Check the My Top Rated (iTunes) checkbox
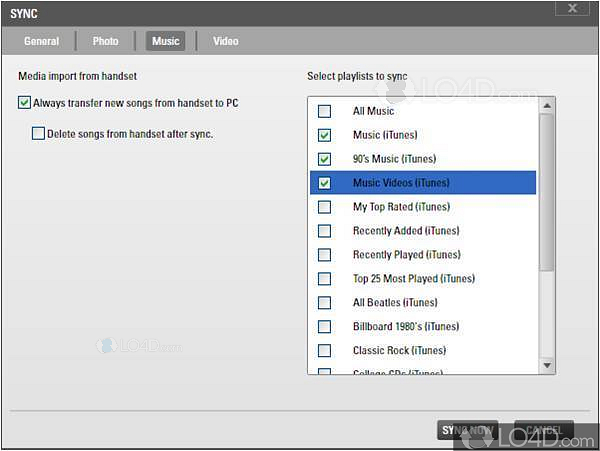The width and height of the screenshot is (600, 451). coord(324,207)
